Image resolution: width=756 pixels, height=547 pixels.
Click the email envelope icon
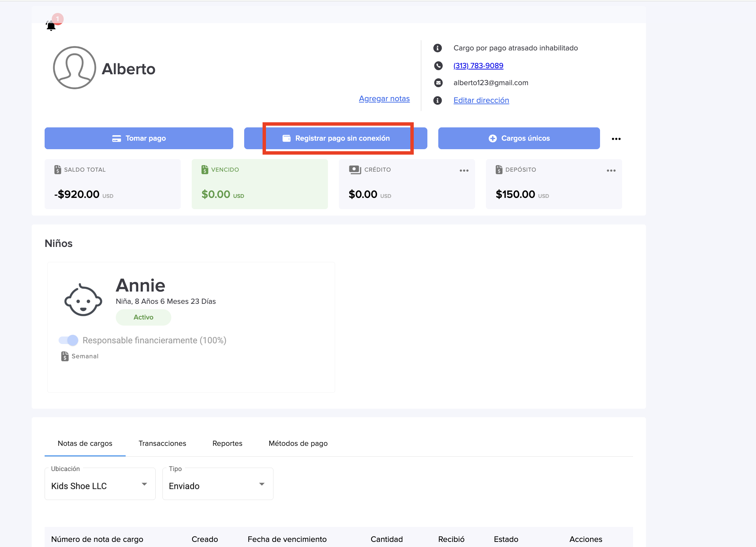438,83
